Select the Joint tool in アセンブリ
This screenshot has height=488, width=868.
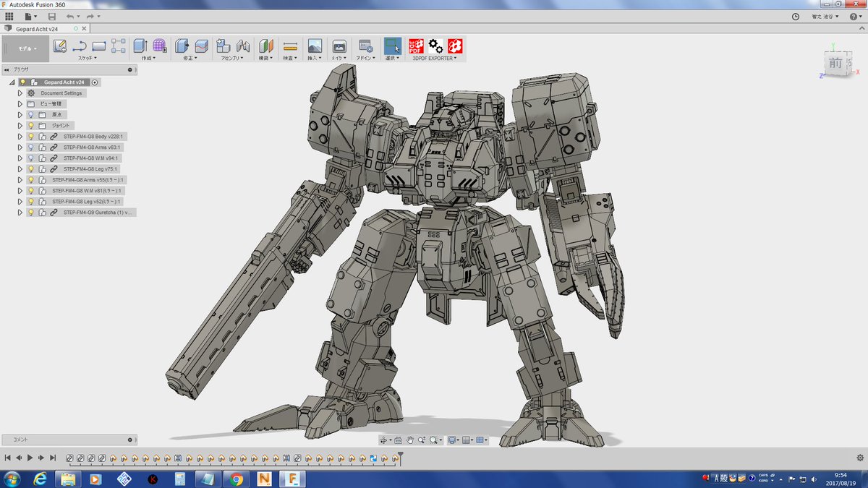click(x=244, y=46)
